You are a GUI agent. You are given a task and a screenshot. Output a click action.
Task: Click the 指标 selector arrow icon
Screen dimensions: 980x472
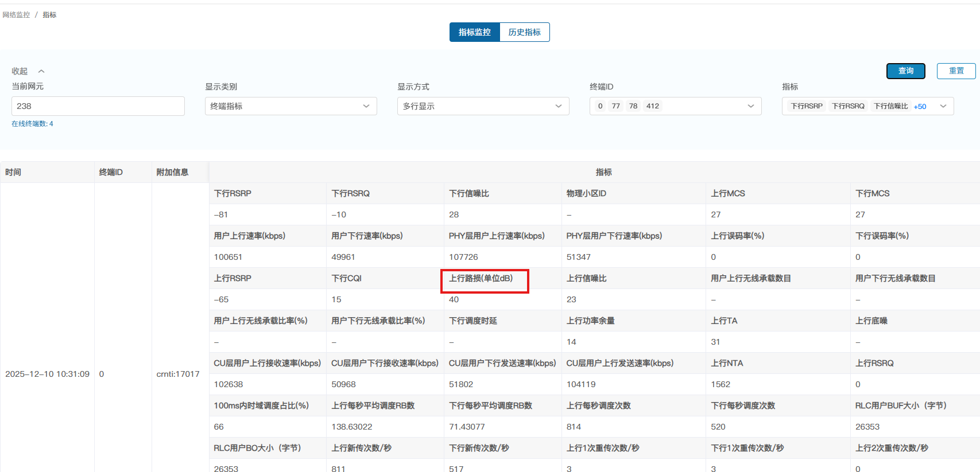pyautogui.click(x=943, y=106)
